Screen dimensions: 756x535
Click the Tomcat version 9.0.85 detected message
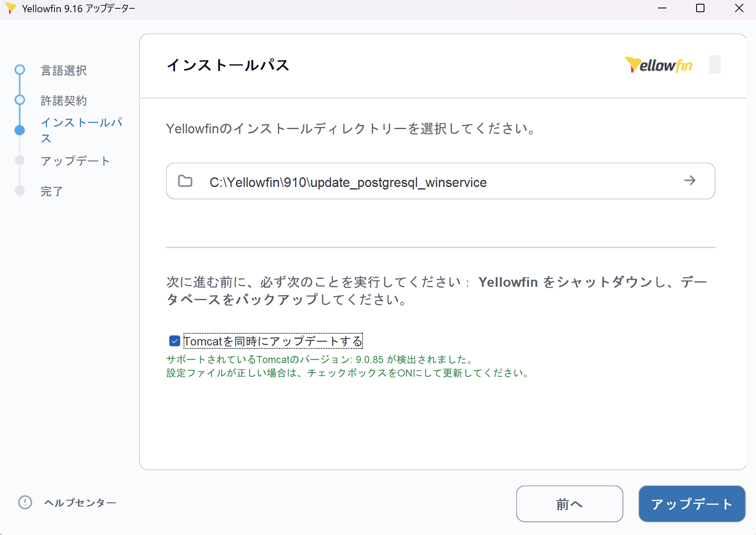click(321, 359)
